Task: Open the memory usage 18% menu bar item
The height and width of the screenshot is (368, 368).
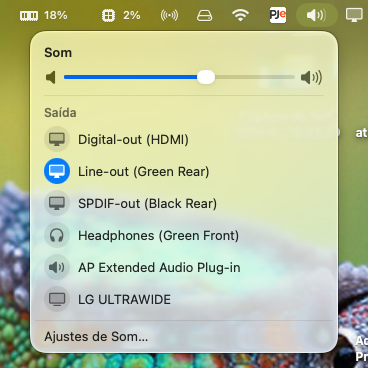Action: pyautogui.click(x=44, y=15)
